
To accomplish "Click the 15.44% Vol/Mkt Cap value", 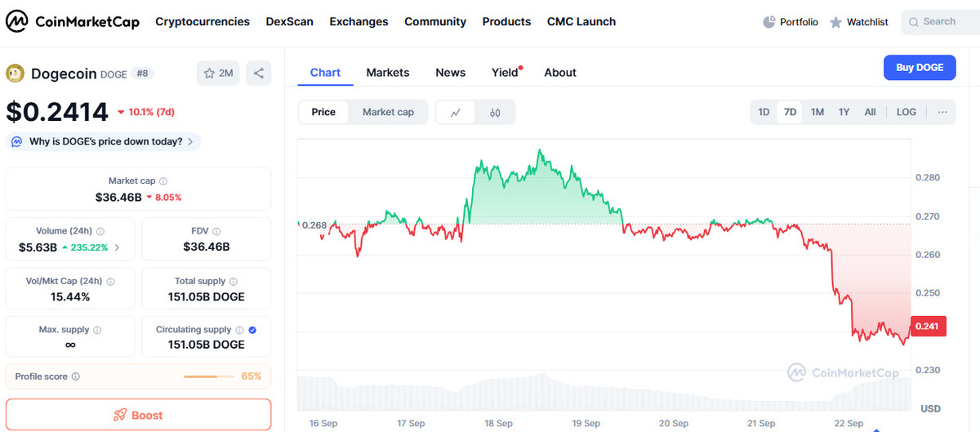I will (x=70, y=296).
